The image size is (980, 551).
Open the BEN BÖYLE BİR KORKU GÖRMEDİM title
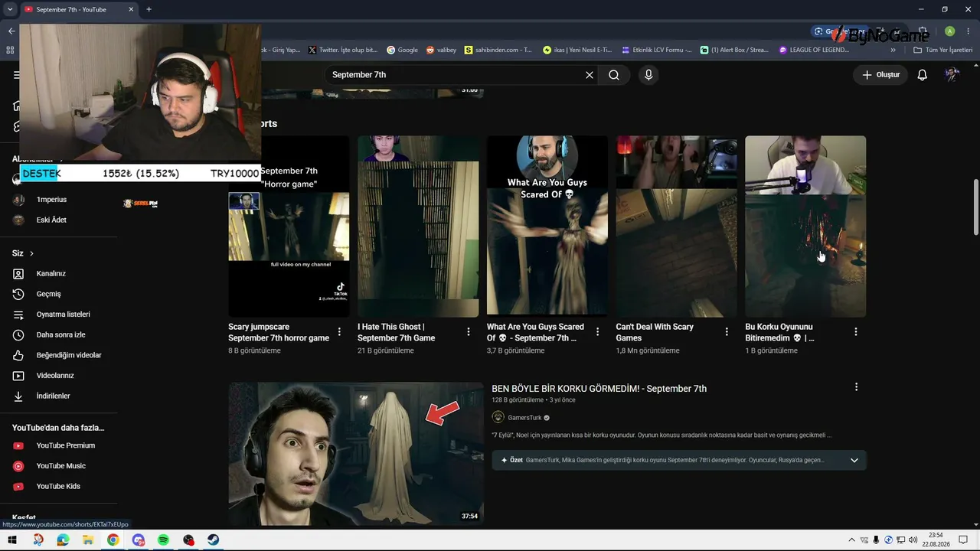(x=599, y=389)
